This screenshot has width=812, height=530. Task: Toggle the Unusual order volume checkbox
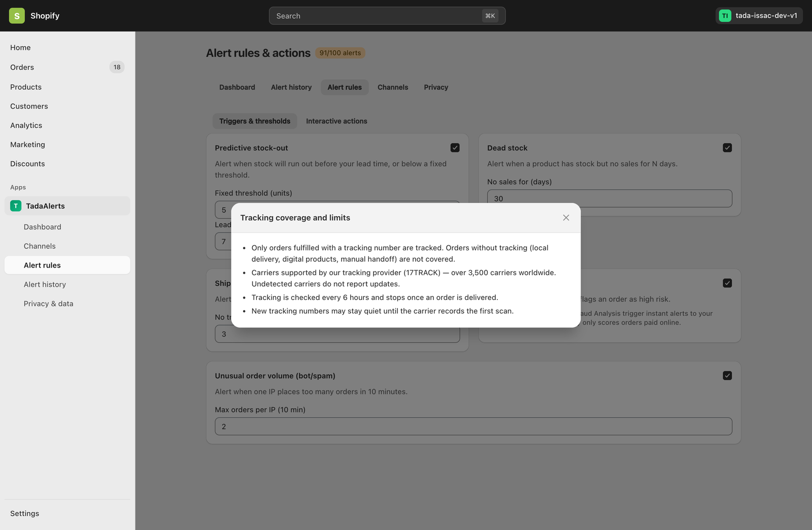click(727, 376)
